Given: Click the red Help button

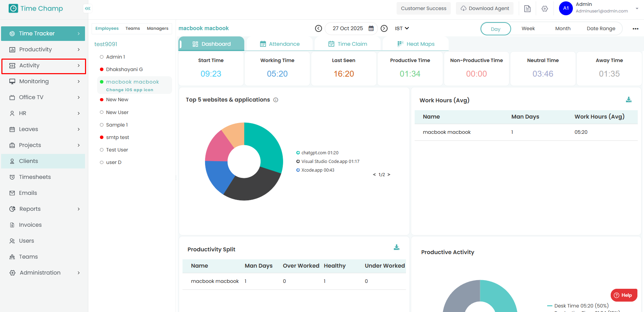Looking at the screenshot, I should pos(624,295).
